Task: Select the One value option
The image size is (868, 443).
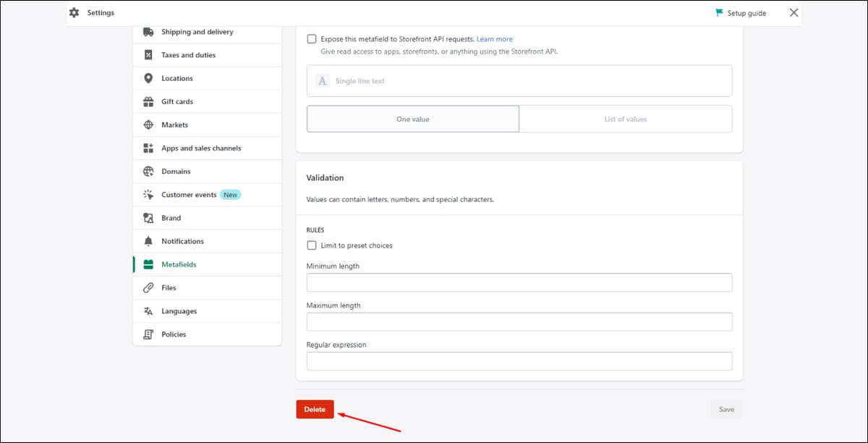Action: (x=413, y=119)
